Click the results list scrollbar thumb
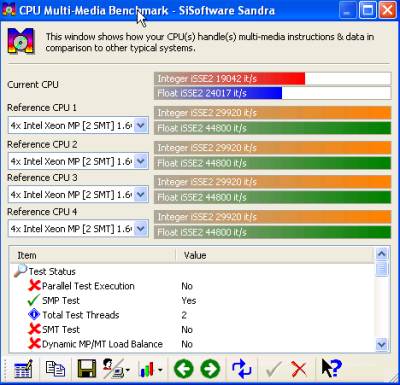This screenshot has width=400, height=385. tap(382, 269)
